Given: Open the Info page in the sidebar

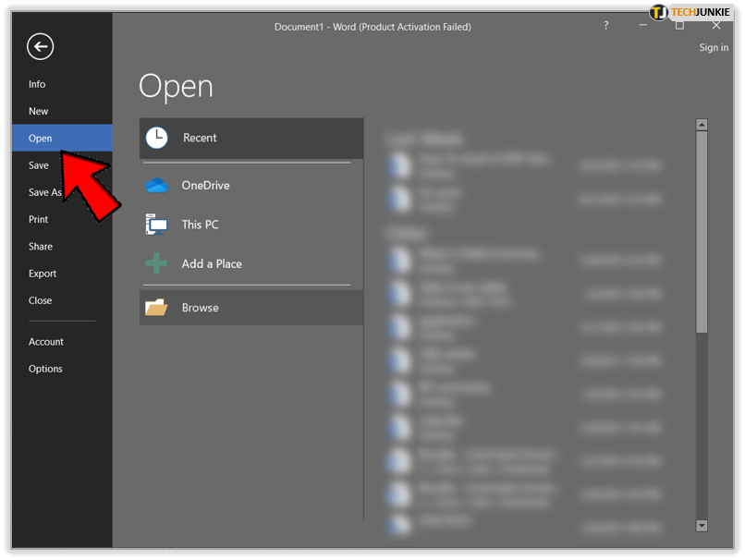Looking at the screenshot, I should (x=37, y=84).
